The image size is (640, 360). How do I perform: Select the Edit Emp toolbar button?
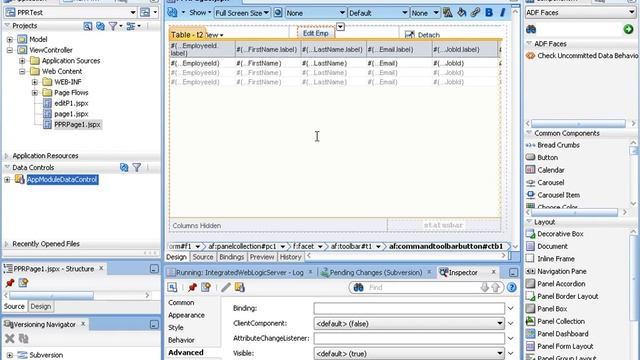[x=316, y=33]
